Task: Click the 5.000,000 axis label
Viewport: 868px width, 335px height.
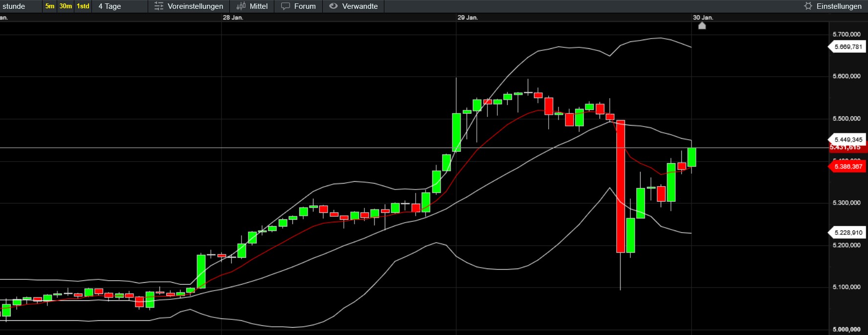Action: (x=846, y=330)
